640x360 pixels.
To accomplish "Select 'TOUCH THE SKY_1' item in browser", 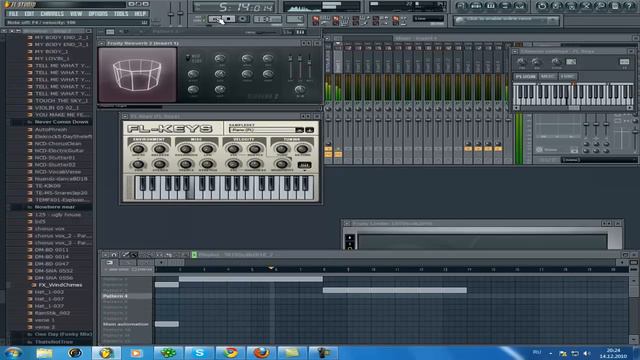I will tap(61, 101).
